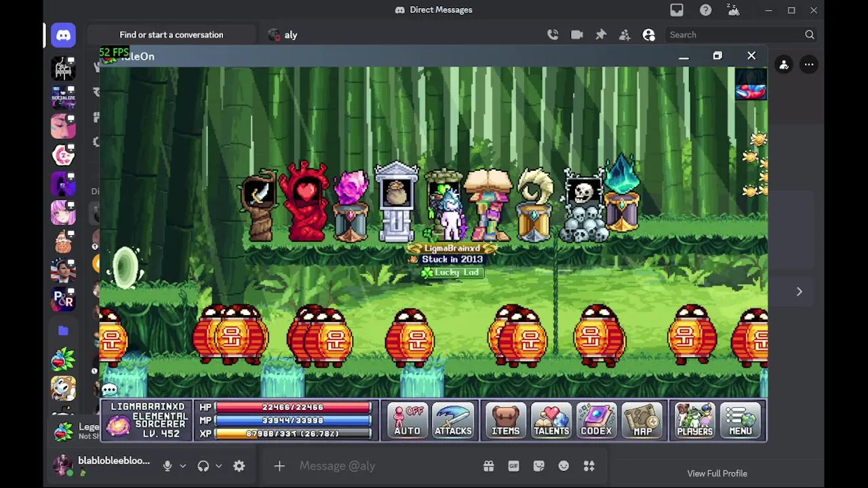Screen dimensions: 868x488
Task: Mute the Discord microphone
Action: click(x=167, y=466)
